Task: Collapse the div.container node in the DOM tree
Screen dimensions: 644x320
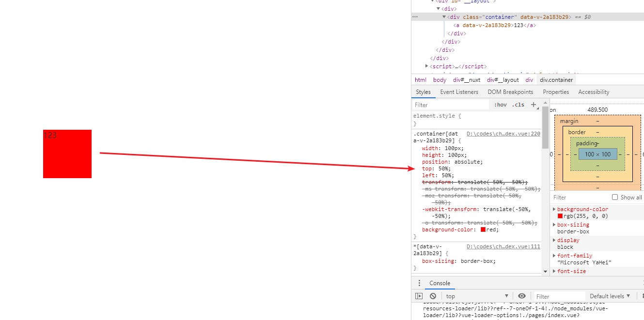Action: [x=444, y=17]
